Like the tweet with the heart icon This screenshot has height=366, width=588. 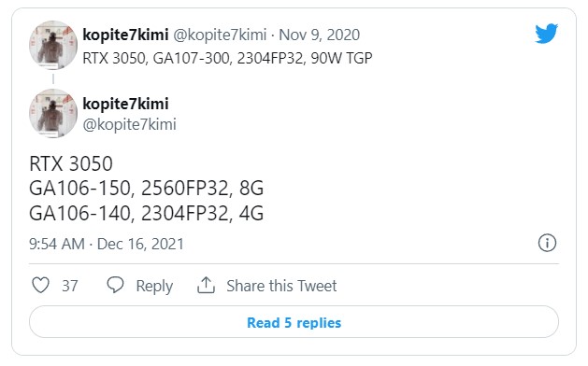40,286
